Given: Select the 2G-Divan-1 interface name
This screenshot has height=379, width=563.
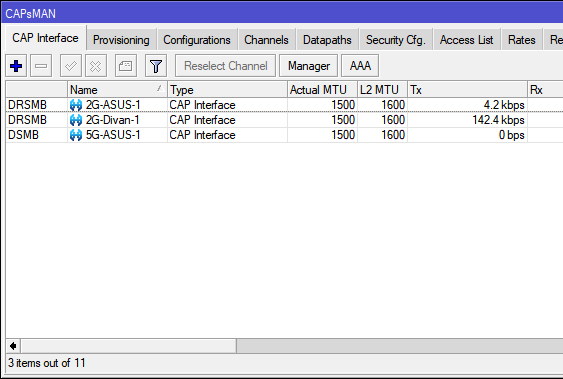Looking at the screenshot, I should click(112, 120).
